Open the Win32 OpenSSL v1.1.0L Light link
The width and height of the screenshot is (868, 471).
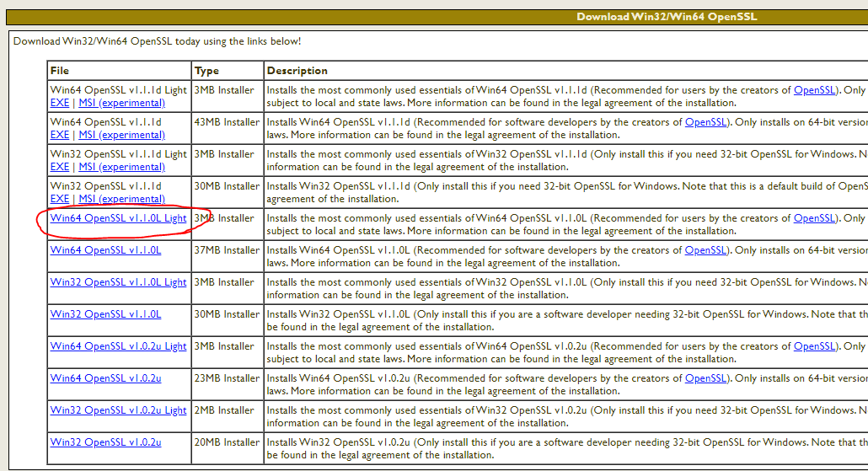click(119, 282)
